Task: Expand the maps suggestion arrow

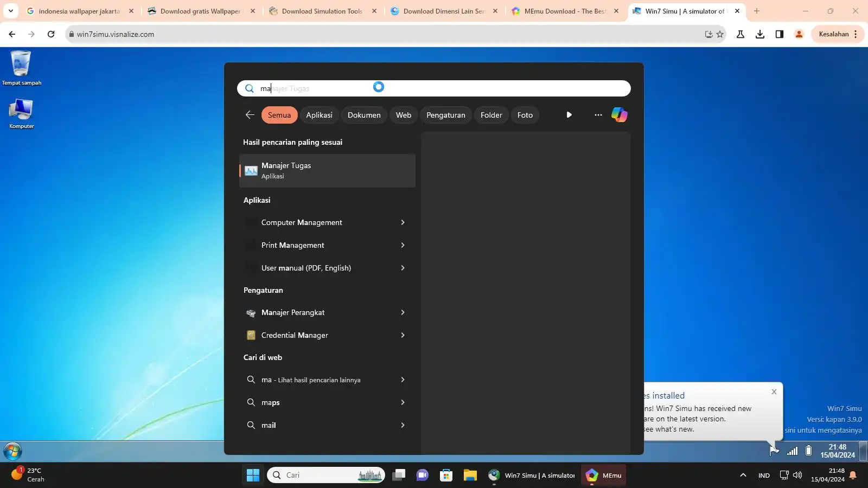Action: (x=403, y=402)
